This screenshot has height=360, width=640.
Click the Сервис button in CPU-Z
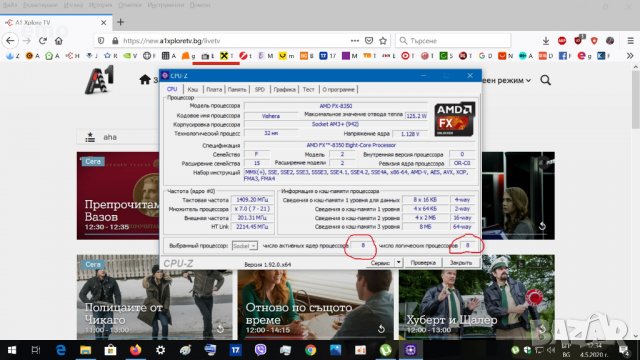point(380,263)
